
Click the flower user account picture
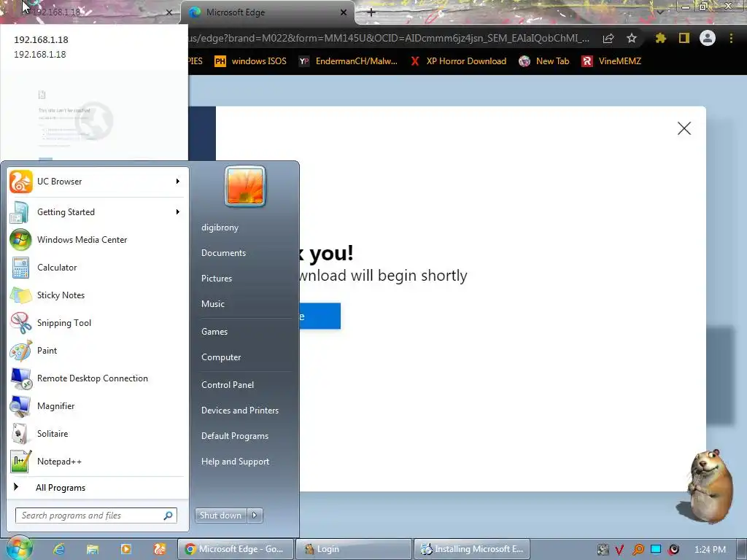pos(245,186)
